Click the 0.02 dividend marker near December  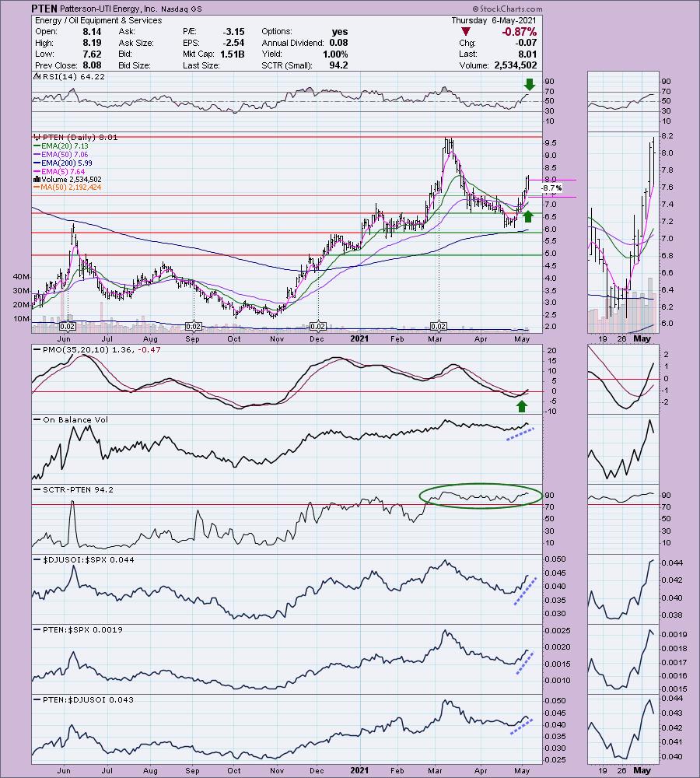click(318, 327)
